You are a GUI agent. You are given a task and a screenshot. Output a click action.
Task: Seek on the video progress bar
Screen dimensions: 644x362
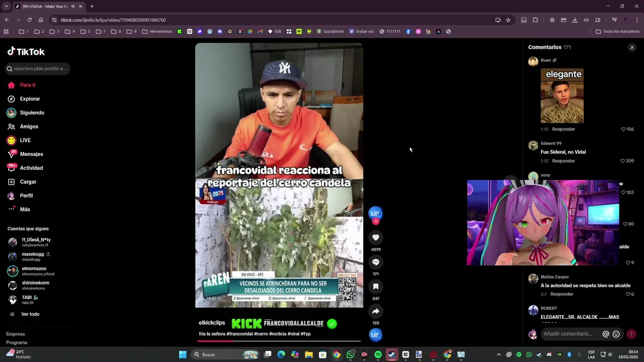click(x=279, y=341)
